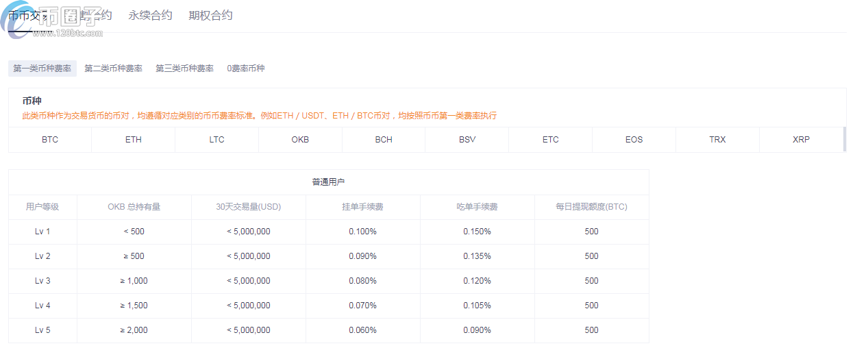Select the BCH currency cell
Image resolution: width=868 pixels, height=359 pixels.
[384, 140]
